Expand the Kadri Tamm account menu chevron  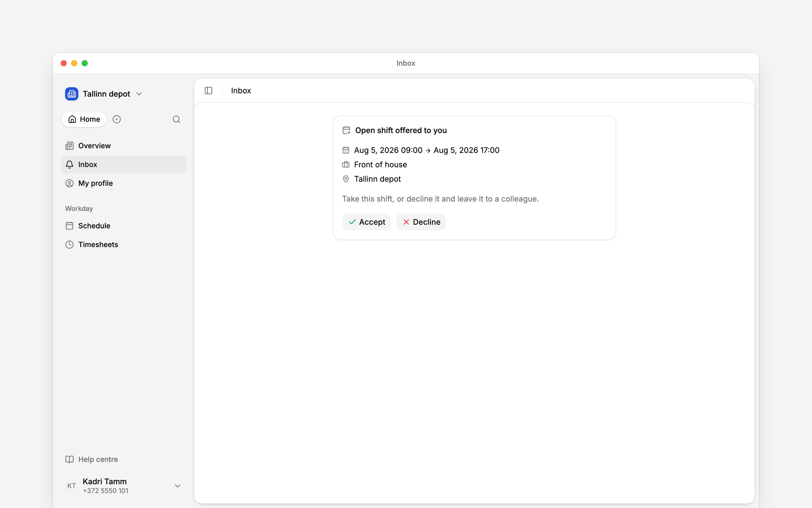pos(178,486)
